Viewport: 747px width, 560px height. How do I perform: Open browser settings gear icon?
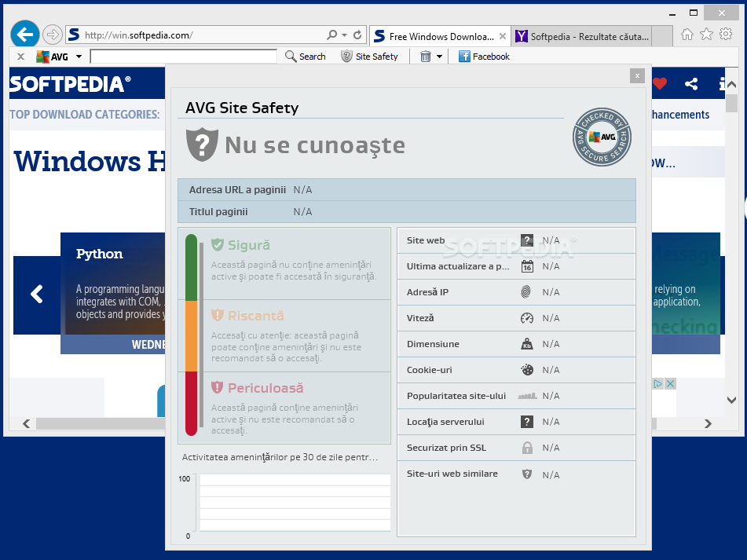tap(726, 34)
